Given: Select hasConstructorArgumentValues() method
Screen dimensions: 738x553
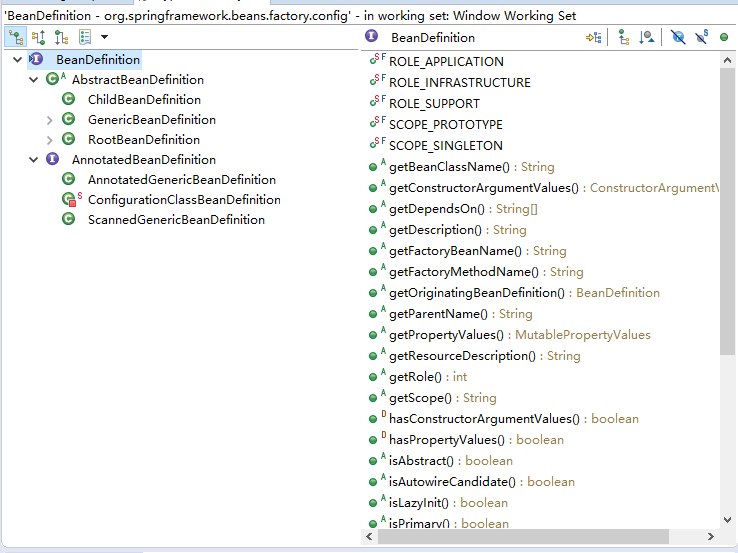Looking at the screenshot, I should click(x=513, y=419).
